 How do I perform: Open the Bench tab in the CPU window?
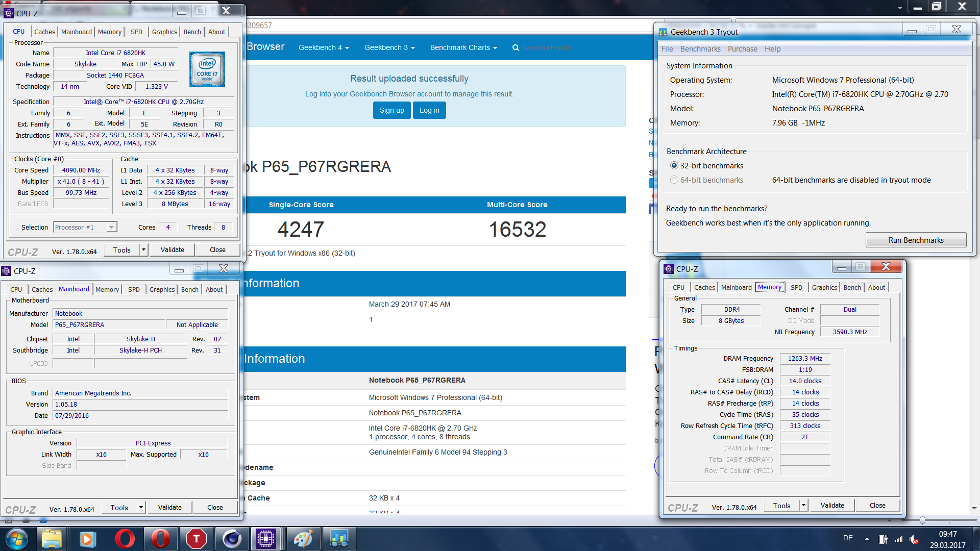192,32
